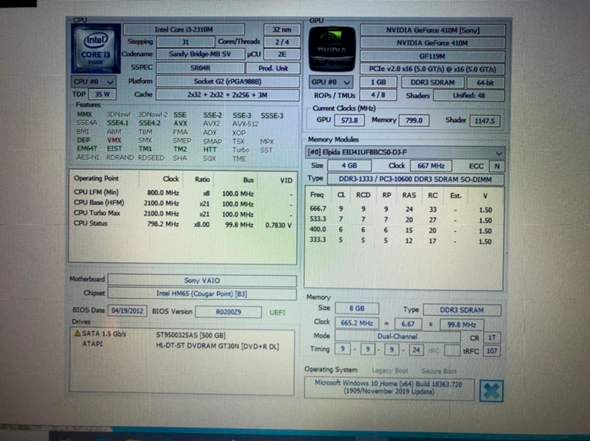Click the GF119M GPU codename field
This screenshot has height=441, width=590.
(x=433, y=56)
